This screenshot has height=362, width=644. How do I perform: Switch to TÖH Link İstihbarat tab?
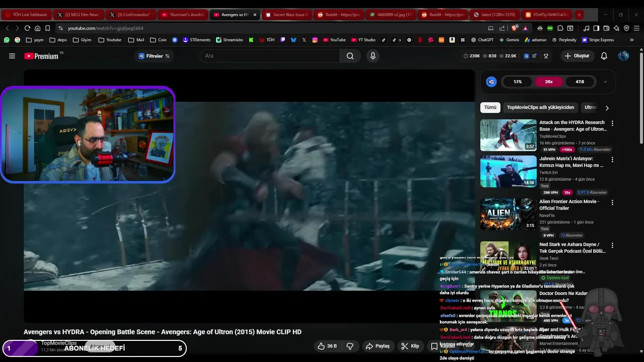[26, 15]
